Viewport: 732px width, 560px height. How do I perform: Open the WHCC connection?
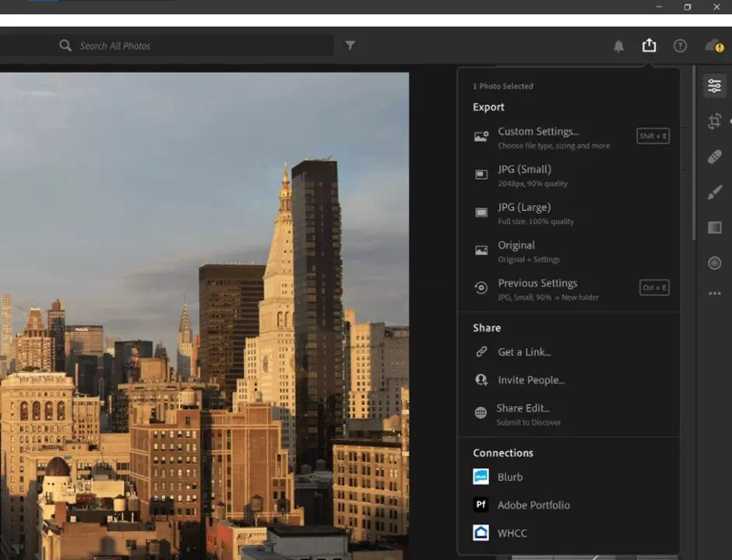[x=569, y=533]
